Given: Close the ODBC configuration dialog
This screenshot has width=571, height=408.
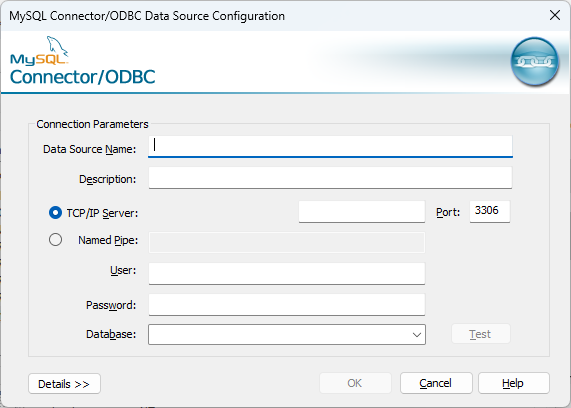Looking at the screenshot, I should (555, 15).
